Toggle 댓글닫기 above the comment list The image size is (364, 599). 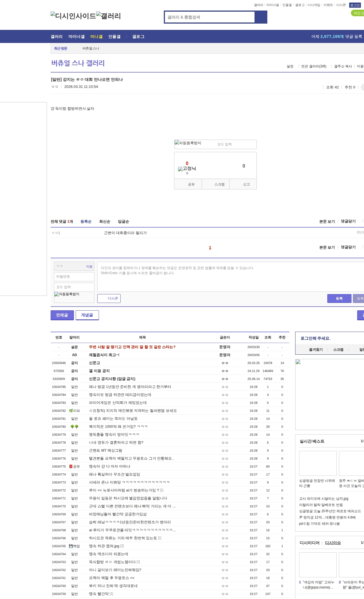point(348,221)
